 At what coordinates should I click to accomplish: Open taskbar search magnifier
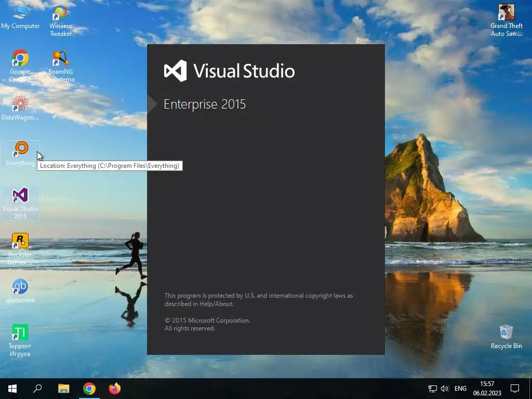pos(37,389)
